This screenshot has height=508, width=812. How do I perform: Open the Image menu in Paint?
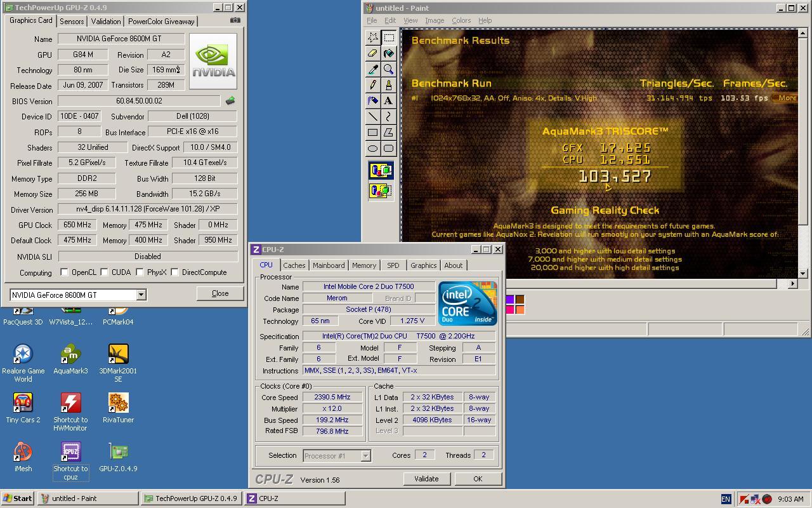[435, 20]
